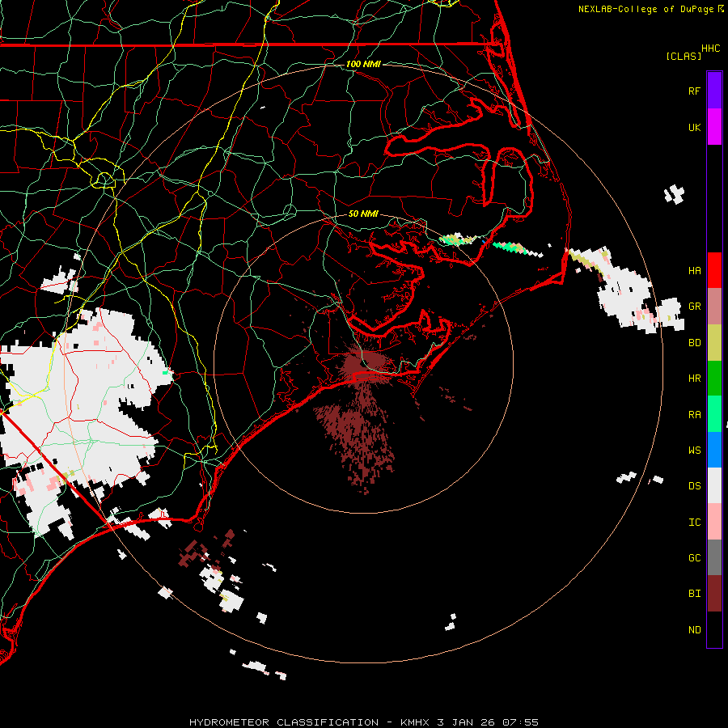Click the HR green legend swatch

click(714, 379)
